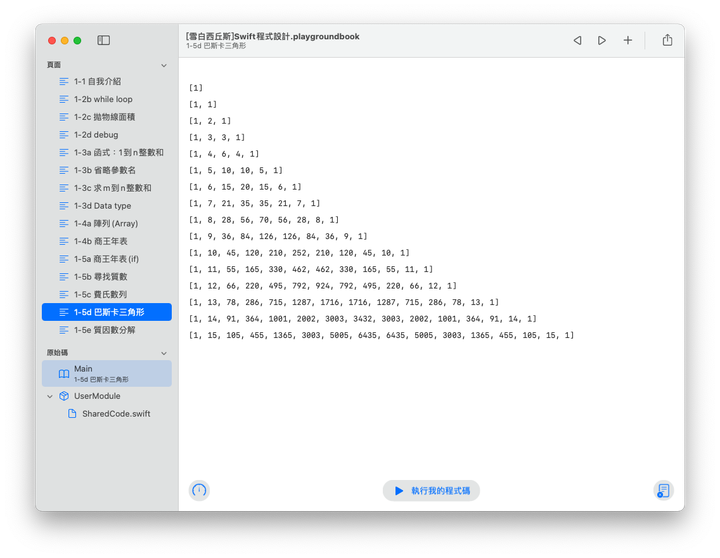Click page icon beside 1-1 自我介紹
720x558 pixels.
pyautogui.click(x=64, y=82)
